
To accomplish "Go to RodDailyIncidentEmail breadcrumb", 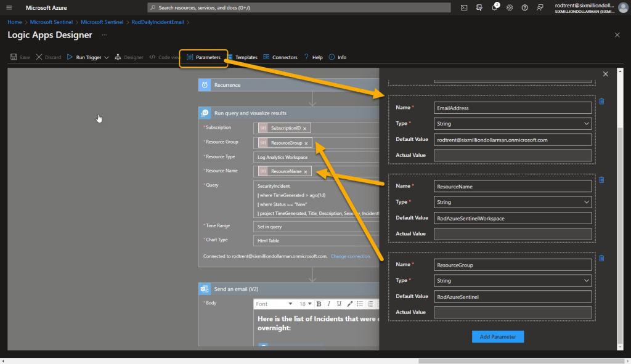I will (x=158, y=22).
